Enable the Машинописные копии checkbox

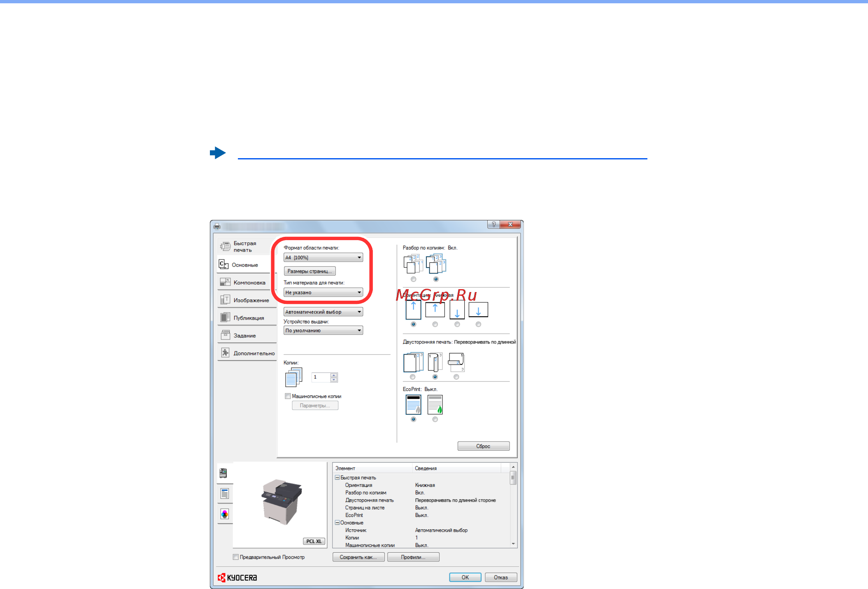click(x=288, y=396)
